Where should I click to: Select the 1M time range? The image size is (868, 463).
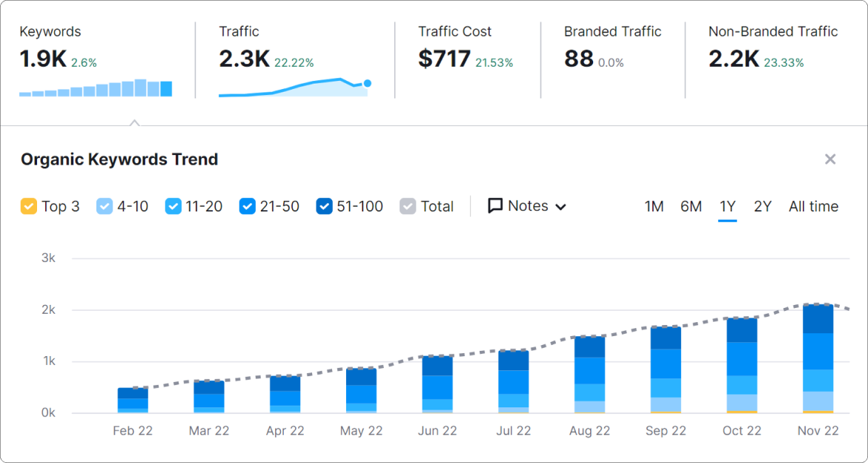[654, 206]
